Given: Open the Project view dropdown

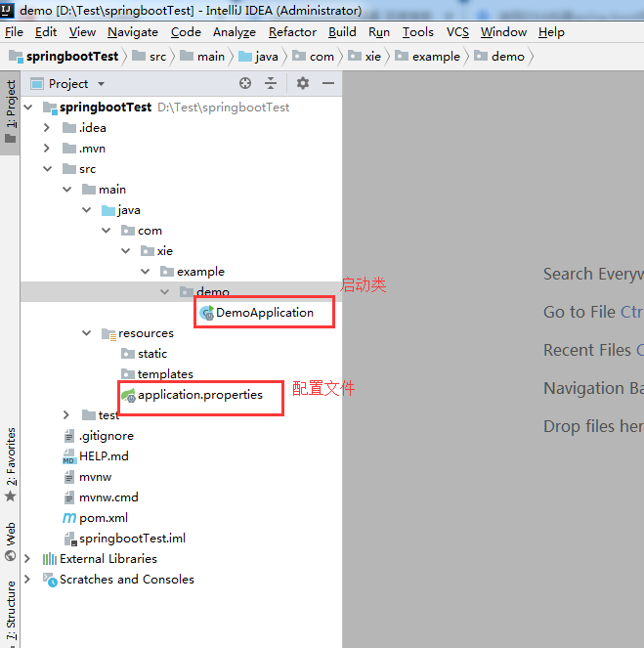Looking at the screenshot, I should coord(102,84).
